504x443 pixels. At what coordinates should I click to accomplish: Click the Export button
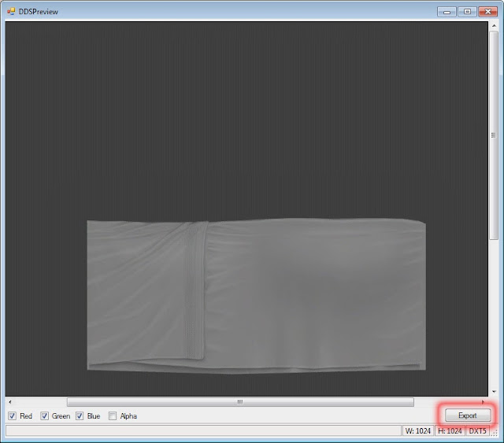click(468, 415)
